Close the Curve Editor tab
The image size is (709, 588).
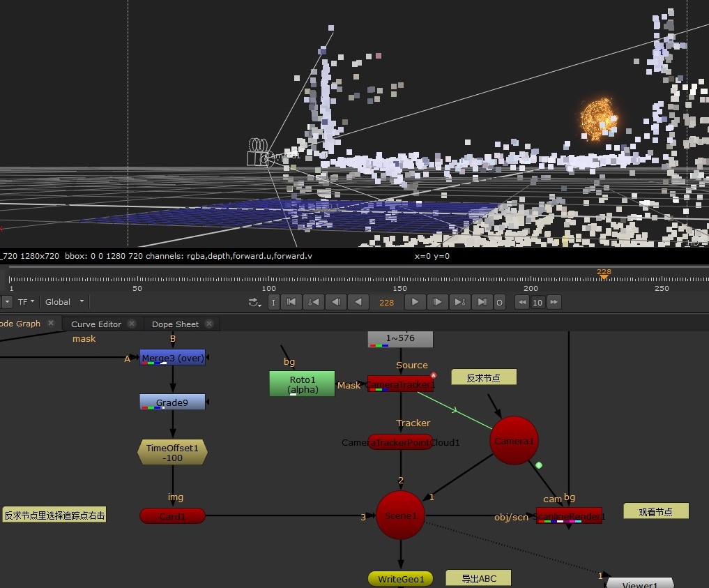click(x=135, y=324)
